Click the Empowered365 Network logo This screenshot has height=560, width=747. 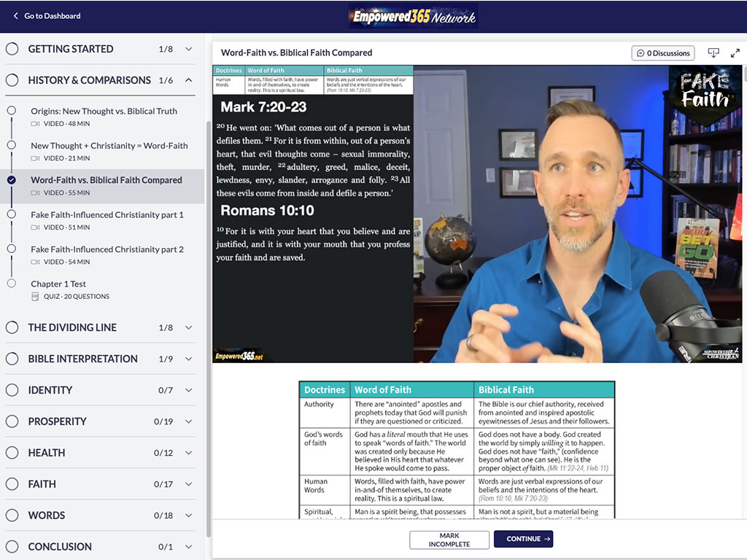click(414, 16)
